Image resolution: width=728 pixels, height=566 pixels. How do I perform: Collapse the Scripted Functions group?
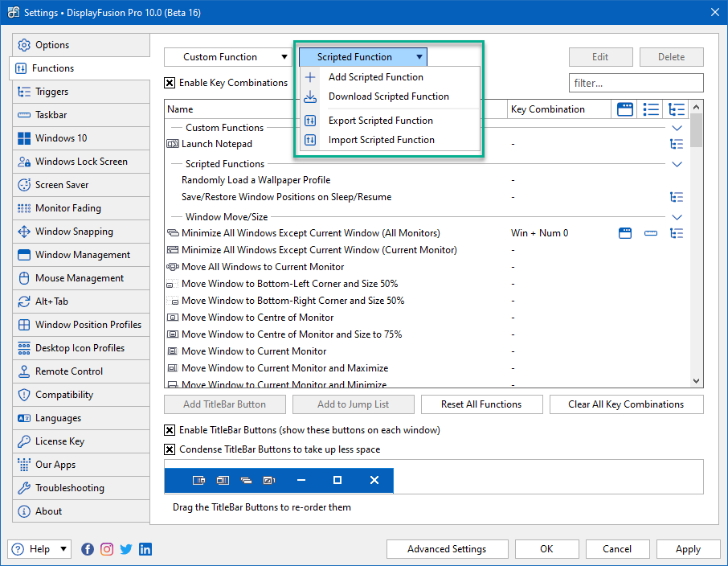(x=677, y=164)
